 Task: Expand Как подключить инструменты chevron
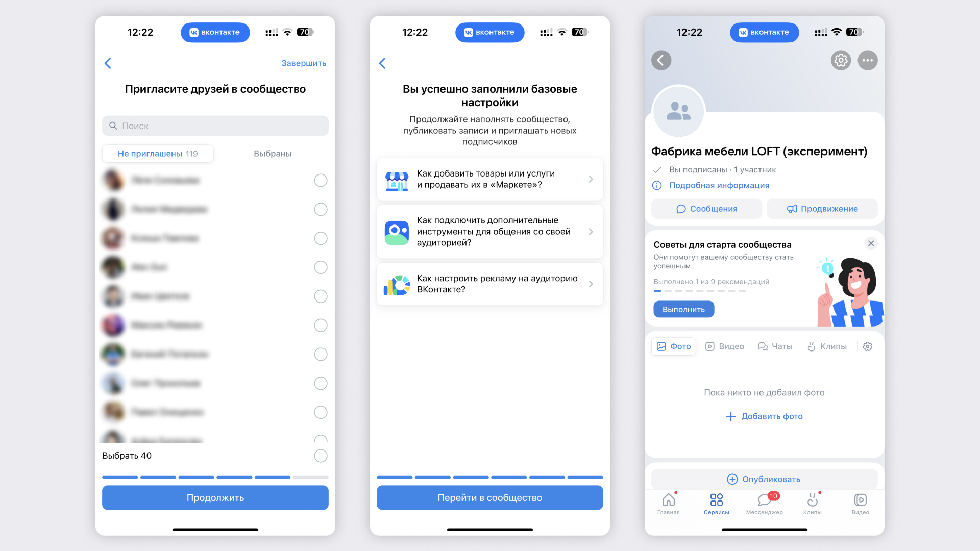coord(592,232)
